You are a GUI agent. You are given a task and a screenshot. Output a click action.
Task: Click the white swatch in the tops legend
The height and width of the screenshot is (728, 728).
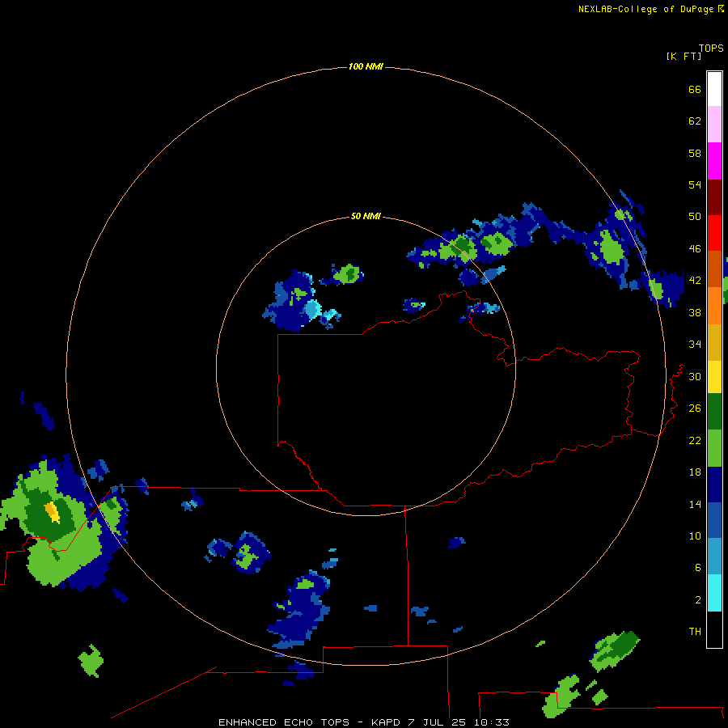(x=714, y=89)
